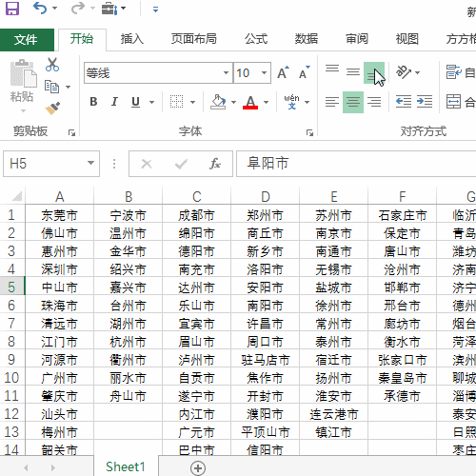Select all cells with corner triangle
This screenshot has width=476, height=476.
16,196
